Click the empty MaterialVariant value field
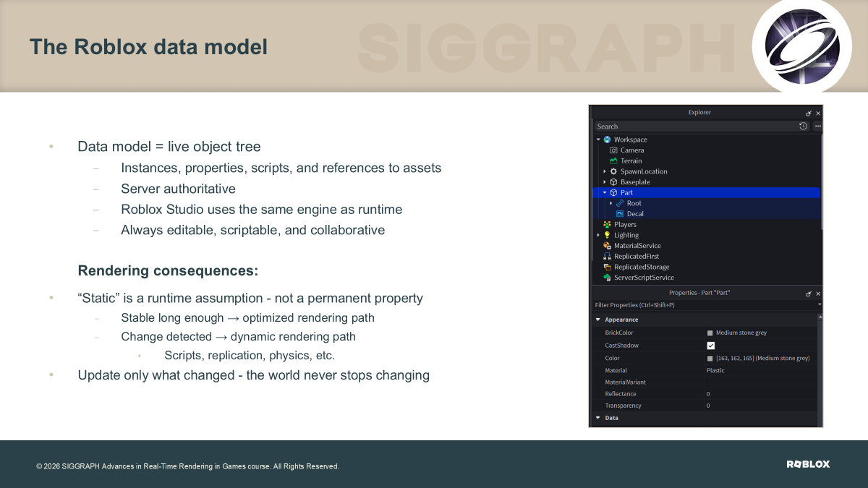Image resolution: width=868 pixels, height=488 pixels. pos(760,382)
